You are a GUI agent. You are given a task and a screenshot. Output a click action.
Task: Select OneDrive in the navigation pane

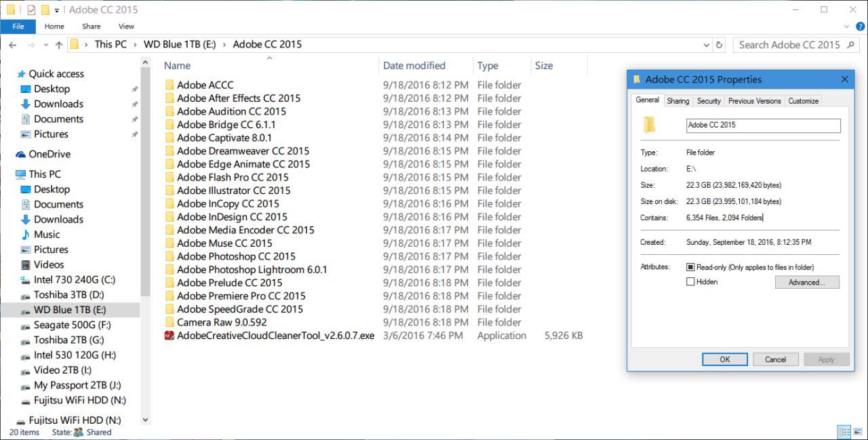(50, 154)
